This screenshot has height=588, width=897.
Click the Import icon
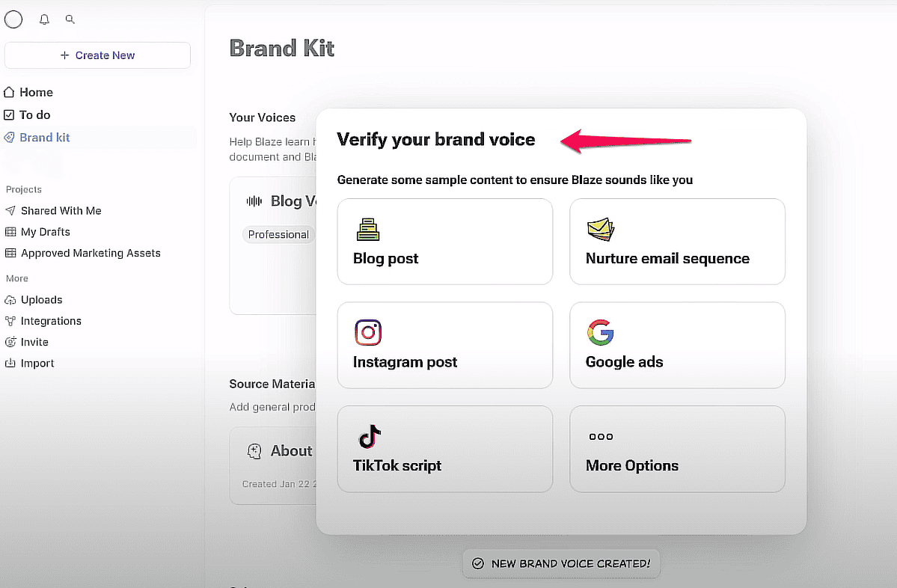(10, 363)
